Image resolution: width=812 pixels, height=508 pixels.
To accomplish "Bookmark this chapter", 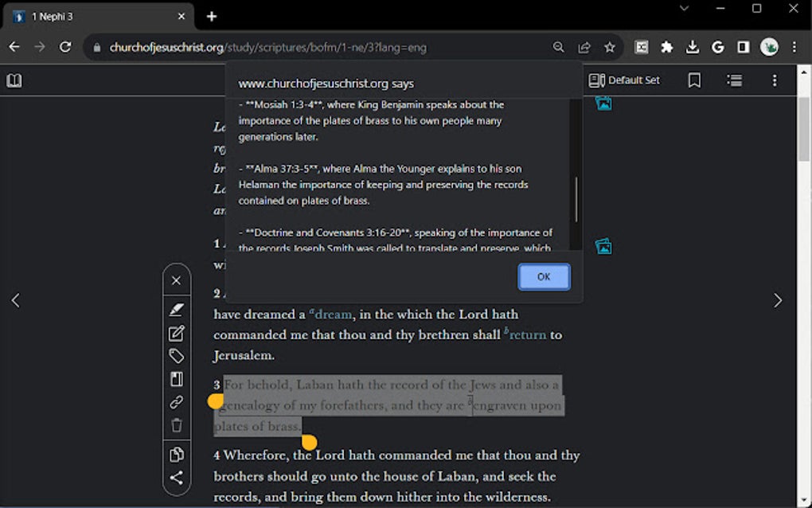I will [x=693, y=80].
